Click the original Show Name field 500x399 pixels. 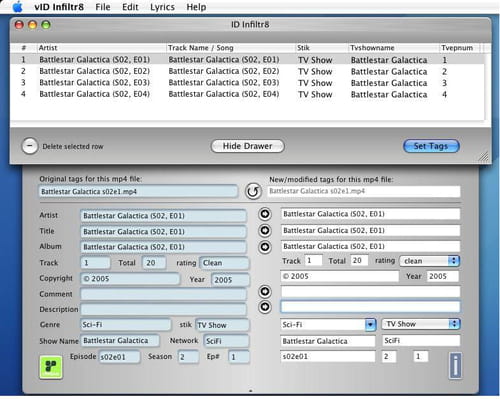[x=120, y=341]
